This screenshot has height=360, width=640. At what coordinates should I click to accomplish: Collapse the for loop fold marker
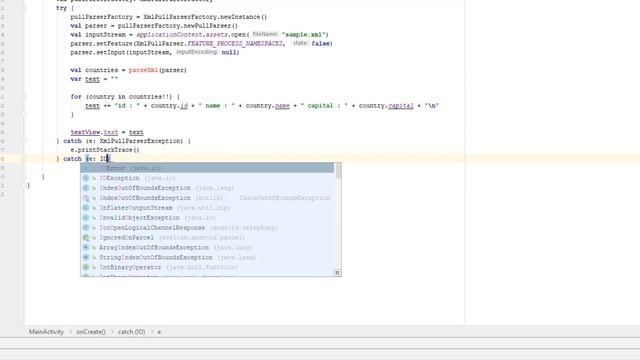(x=24, y=97)
